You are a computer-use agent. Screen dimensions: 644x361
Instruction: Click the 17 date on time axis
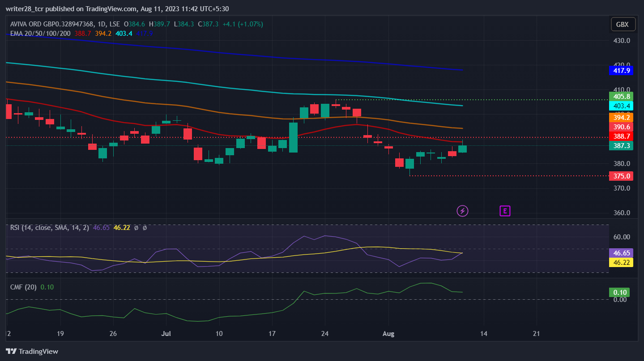click(x=272, y=334)
